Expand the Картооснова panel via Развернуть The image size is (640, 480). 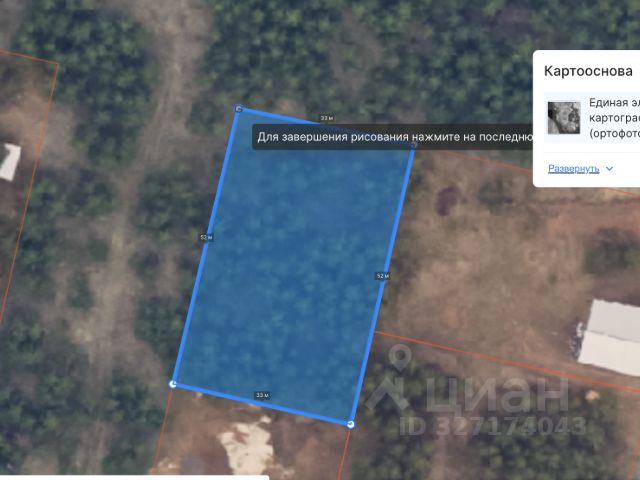(573, 169)
